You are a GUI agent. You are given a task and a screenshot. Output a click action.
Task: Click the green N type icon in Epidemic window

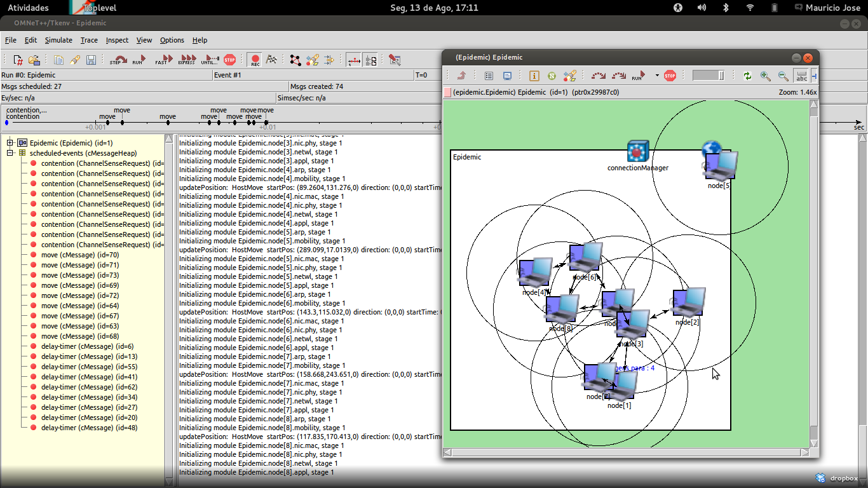(552, 76)
